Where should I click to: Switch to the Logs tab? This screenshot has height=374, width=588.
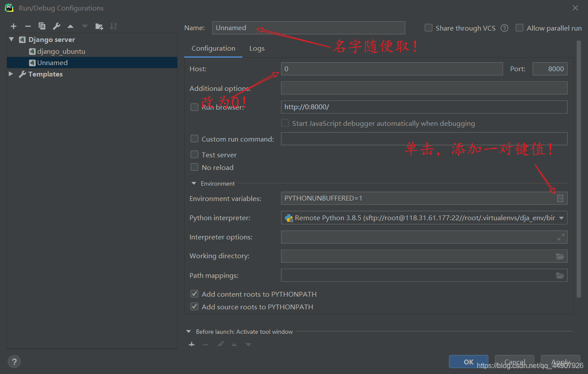pos(257,48)
